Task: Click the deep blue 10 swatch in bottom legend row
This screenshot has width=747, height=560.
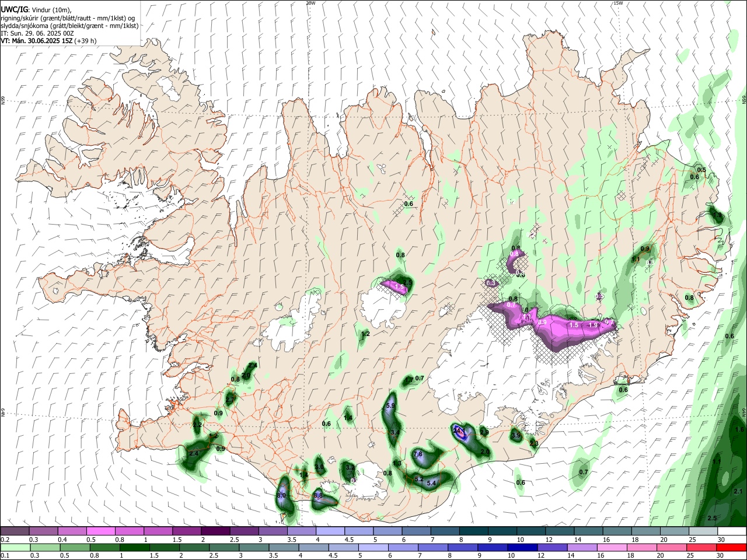Action: [x=521, y=548]
